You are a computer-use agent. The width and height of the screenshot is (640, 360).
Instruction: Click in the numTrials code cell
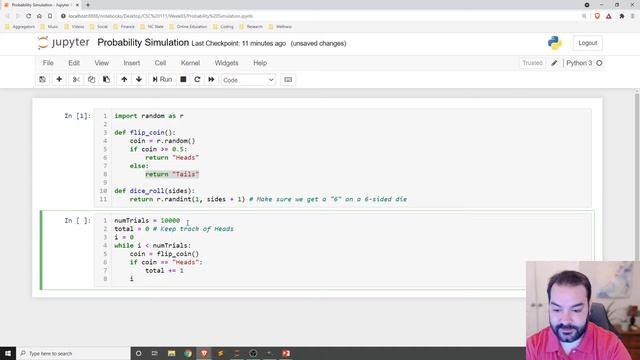tap(343, 249)
